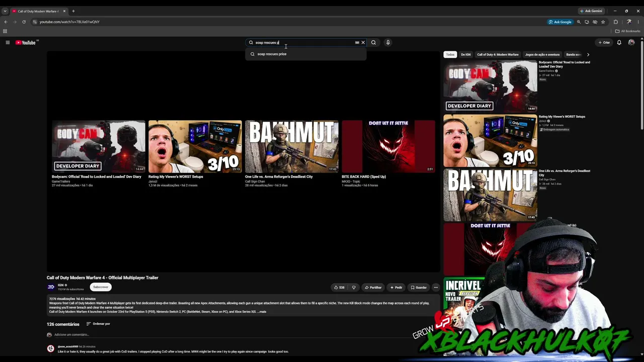This screenshot has height=362, width=644.
Task: Open sidebar title Bodycam 'Road to Locked and Loaded'
Action: click(x=565, y=64)
